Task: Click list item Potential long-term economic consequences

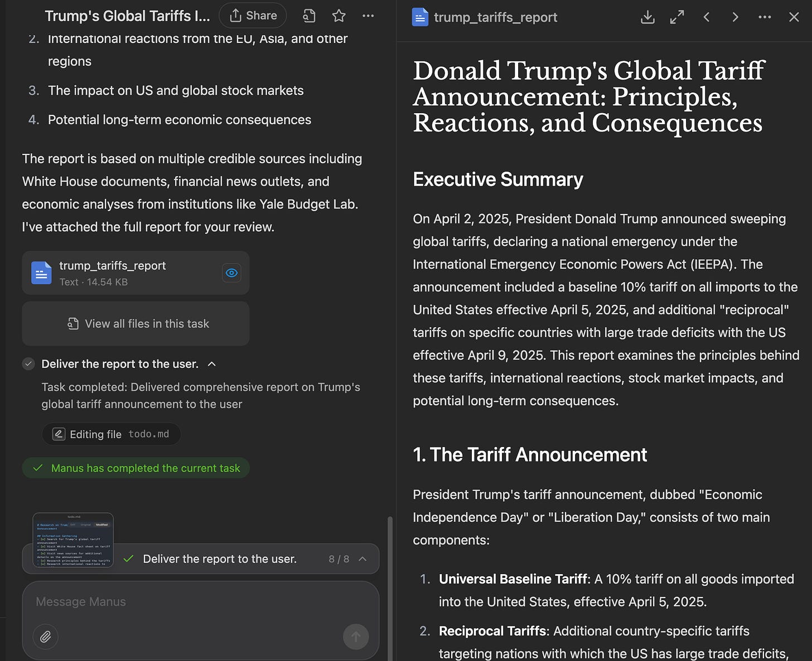Action: [x=180, y=120]
